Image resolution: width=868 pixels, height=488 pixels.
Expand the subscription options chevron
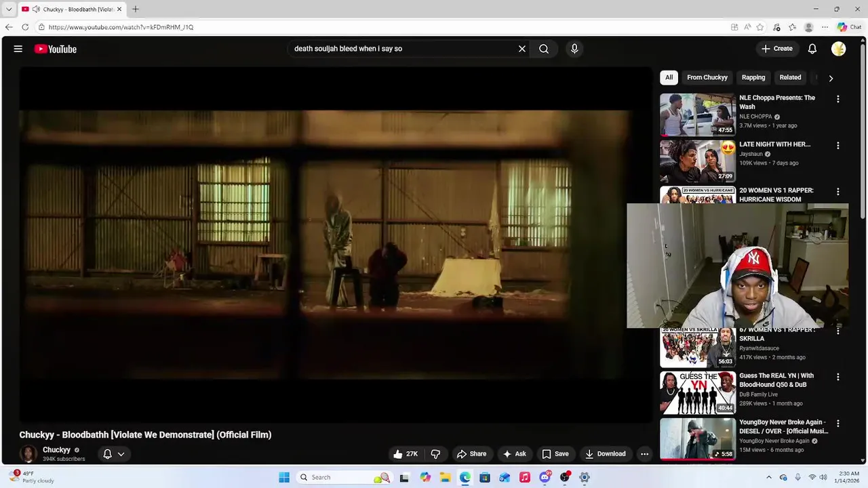(121, 454)
